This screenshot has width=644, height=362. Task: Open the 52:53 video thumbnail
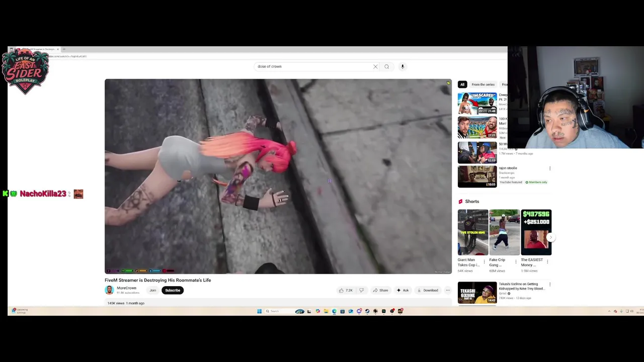(x=477, y=152)
